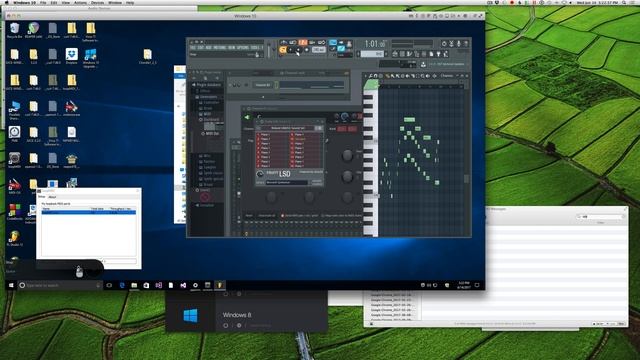This screenshot has height=360, width=640.
Task: Open the Devices menu in macOS menu bar
Action: point(97,2)
